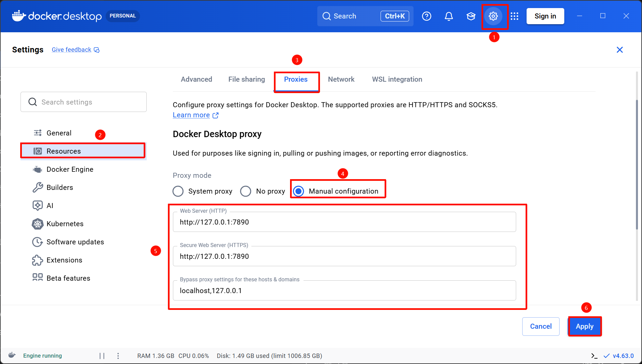
Task: Click the Bypass proxy hosts field
Action: (344, 290)
